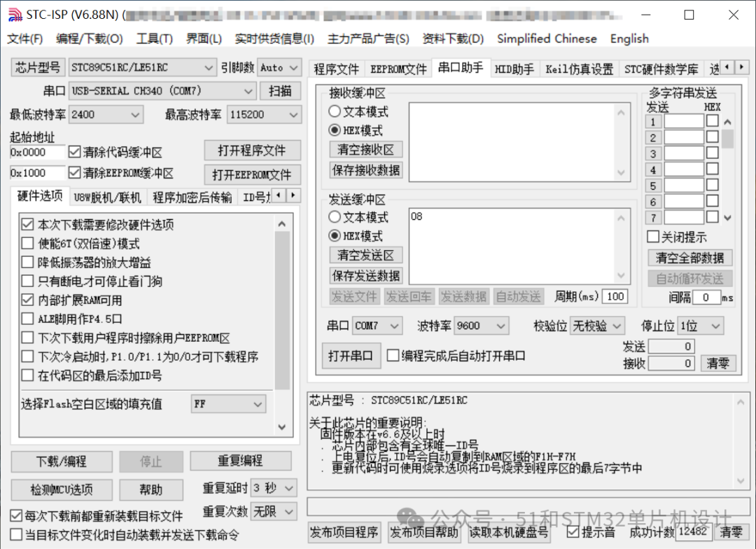The height and width of the screenshot is (549, 756).
Task: Click row 3 button in multi-string send
Action: pos(653,154)
